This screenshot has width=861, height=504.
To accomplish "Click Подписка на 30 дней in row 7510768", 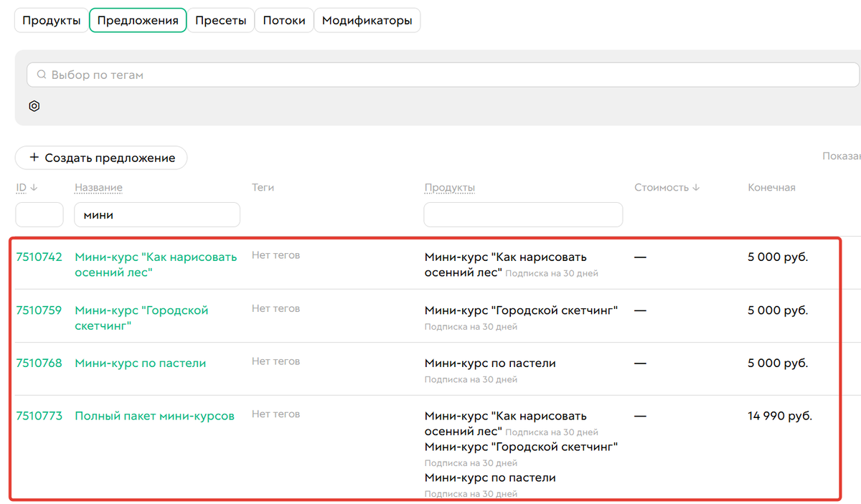I will [471, 380].
